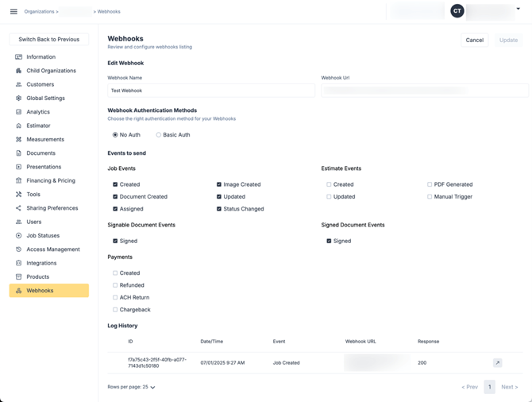Click the Sharing Preferences share icon
Image resolution: width=532 pixels, height=402 pixels.
[19, 208]
